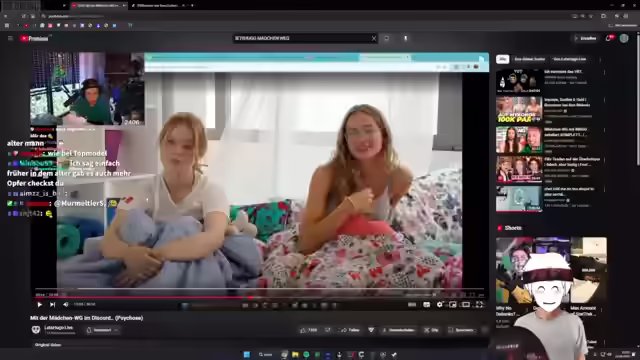Select the 'Alle' filter chip
640x360 pixels.
pyautogui.click(x=502, y=59)
